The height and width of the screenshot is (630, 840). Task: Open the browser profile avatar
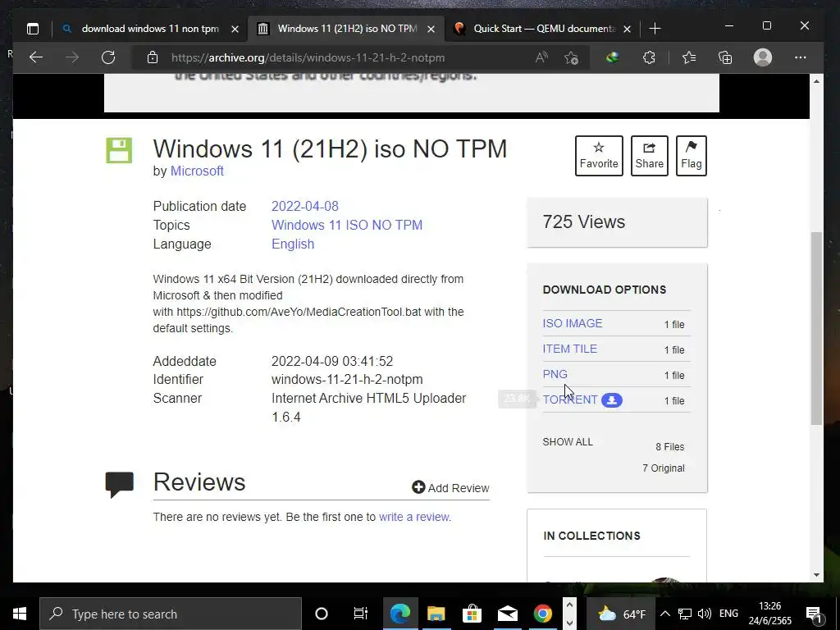[762, 57]
